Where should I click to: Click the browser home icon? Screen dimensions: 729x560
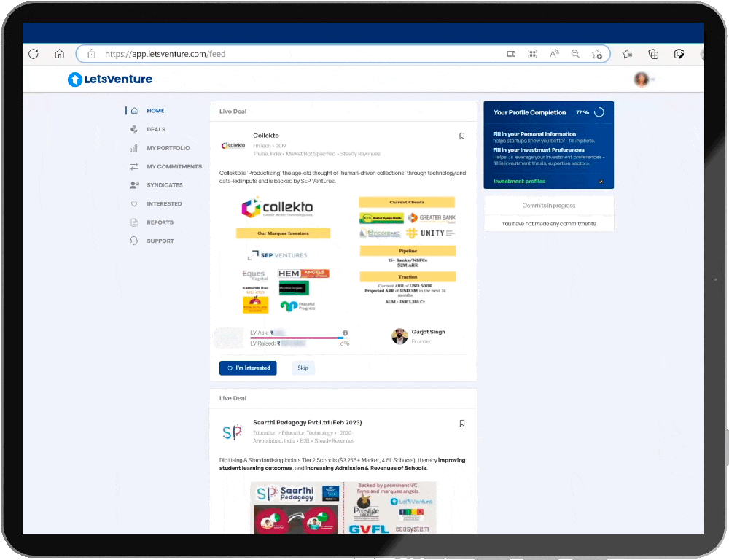pyautogui.click(x=60, y=54)
